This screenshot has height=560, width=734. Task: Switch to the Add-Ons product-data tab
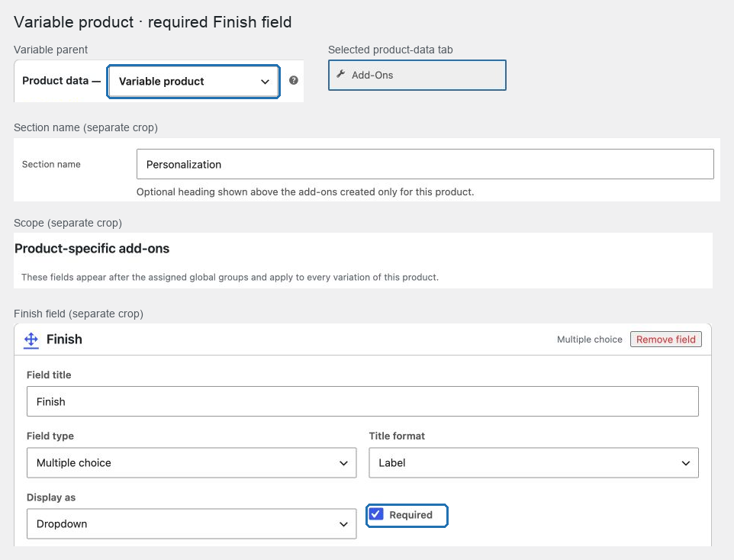pyautogui.click(x=417, y=75)
